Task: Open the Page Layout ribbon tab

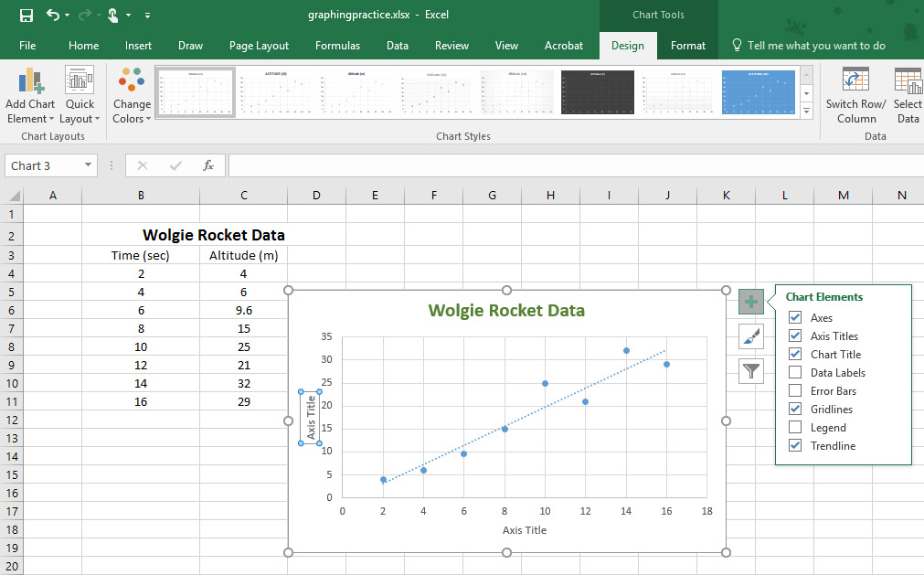Action: [x=259, y=46]
